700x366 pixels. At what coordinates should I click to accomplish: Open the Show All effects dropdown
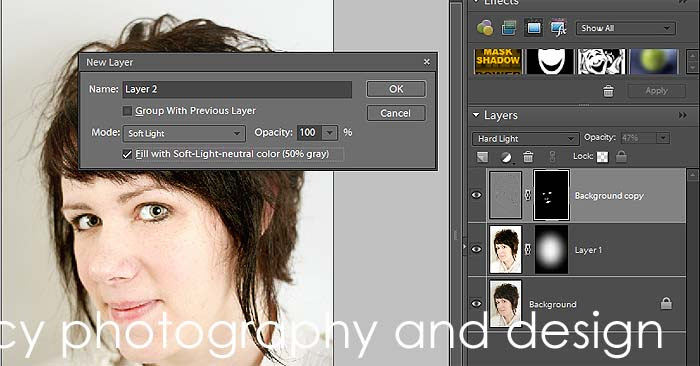click(x=625, y=28)
